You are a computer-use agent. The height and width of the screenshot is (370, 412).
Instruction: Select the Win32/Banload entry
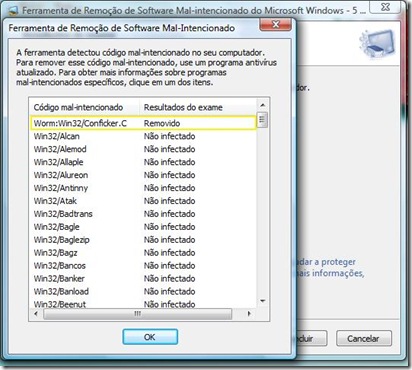tap(61, 292)
